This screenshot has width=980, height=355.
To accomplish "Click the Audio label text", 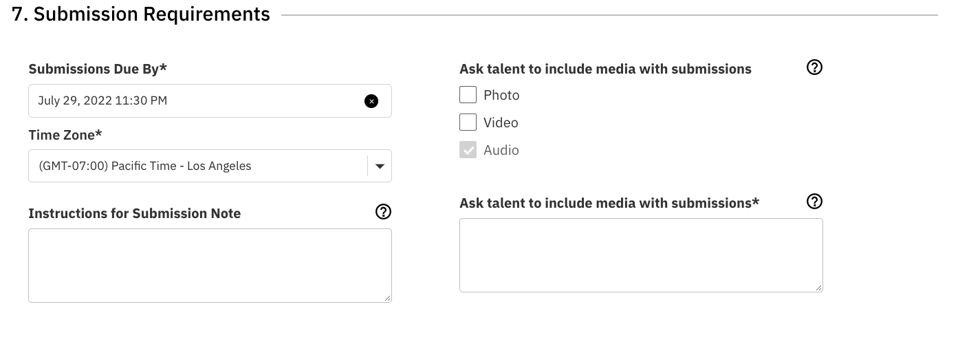I will (x=501, y=150).
